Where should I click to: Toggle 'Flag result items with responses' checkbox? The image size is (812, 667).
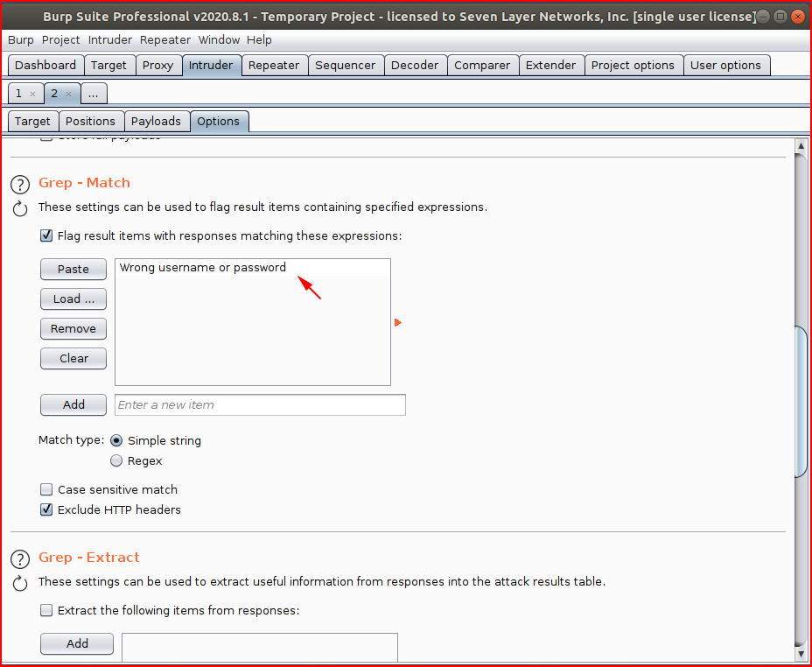(x=46, y=236)
